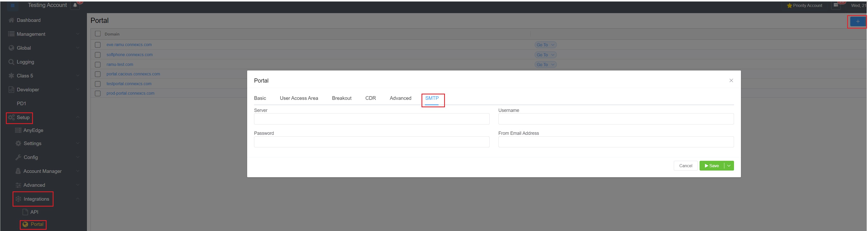Viewport: 868px width, 231px height.
Task: Open the prod-portal.connexcs.com link
Action: click(x=130, y=93)
